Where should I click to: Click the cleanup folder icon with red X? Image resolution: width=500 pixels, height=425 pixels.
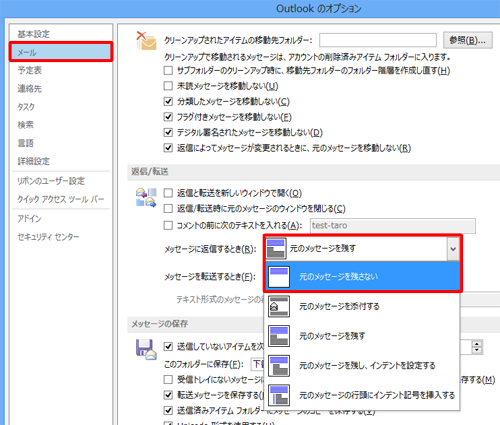pos(146,41)
